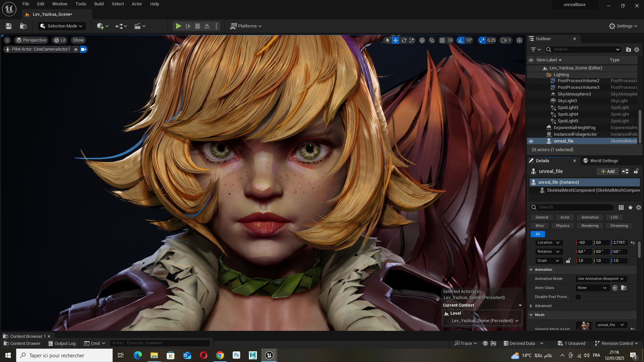
Task: Enable Disable Post Process Blueprint checkbox
Action: coord(578,297)
